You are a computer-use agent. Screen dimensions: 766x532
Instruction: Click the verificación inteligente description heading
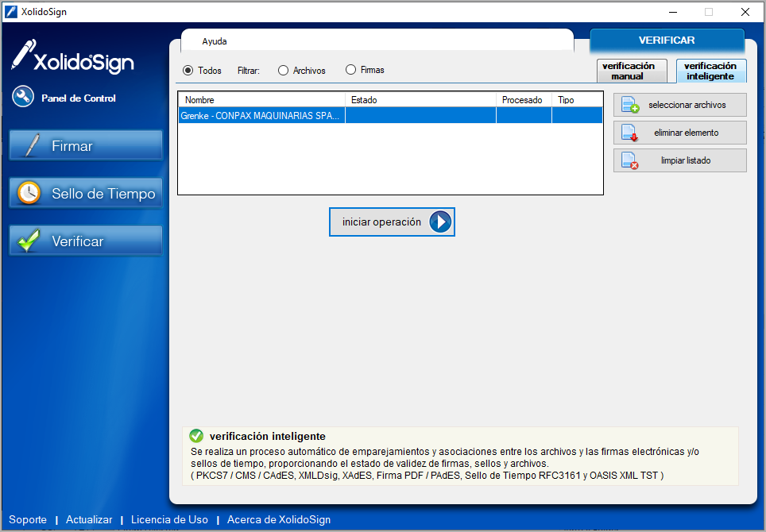pos(267,437)
